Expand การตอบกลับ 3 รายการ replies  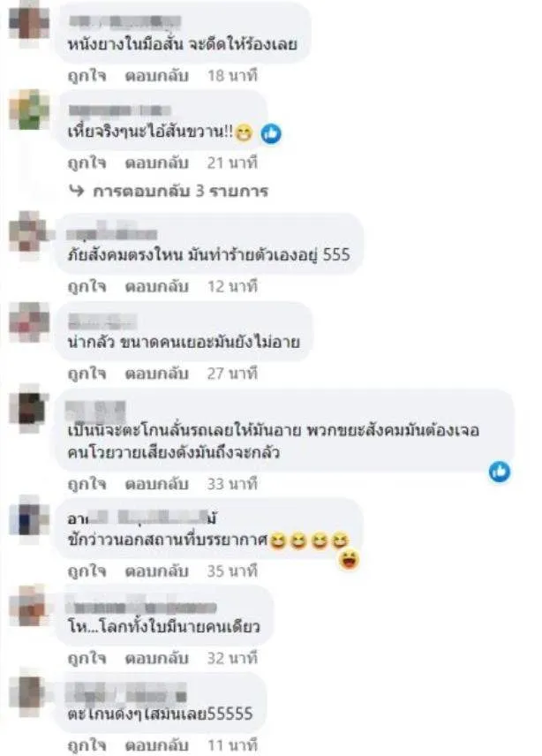click(180, 192)
